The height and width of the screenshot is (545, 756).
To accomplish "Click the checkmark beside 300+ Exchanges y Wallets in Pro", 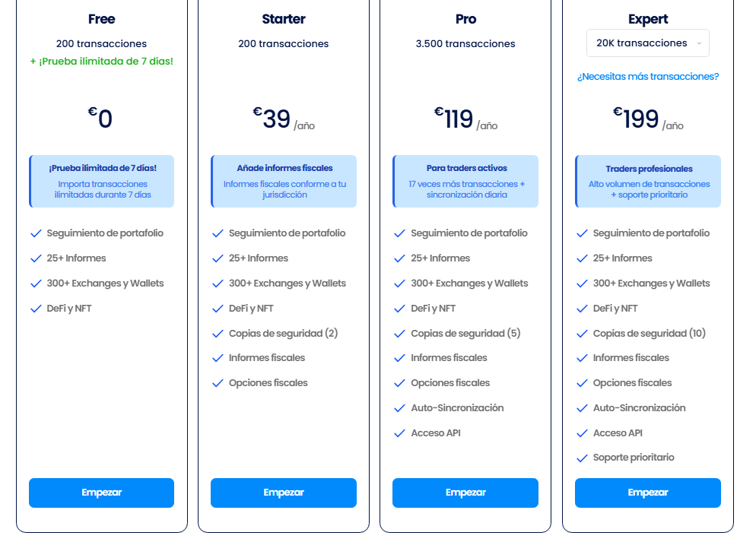I will point(399,284).
